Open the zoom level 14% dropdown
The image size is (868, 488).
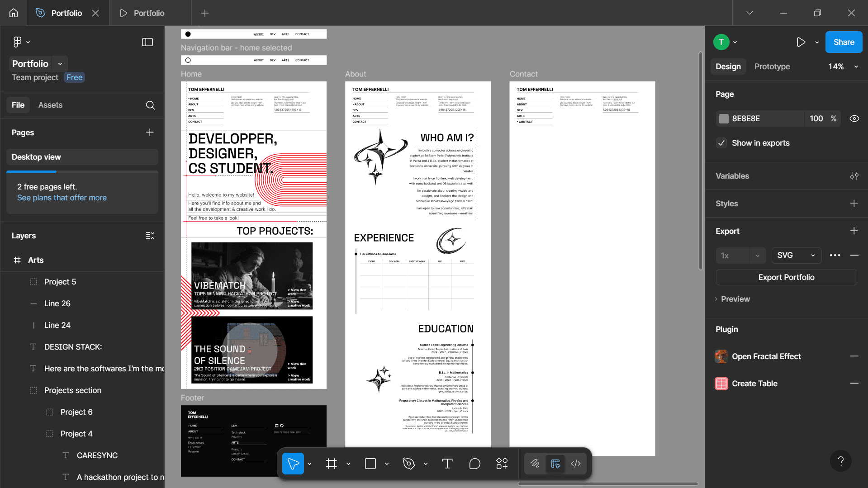coord(843,66)
